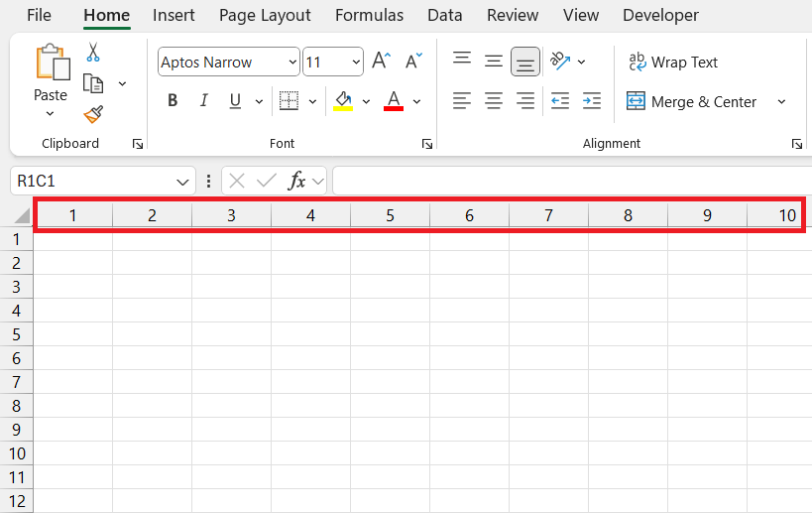Viewport: 812px width, 513px height.
Task: Select column header 3
Action: (x=231, y=215)
